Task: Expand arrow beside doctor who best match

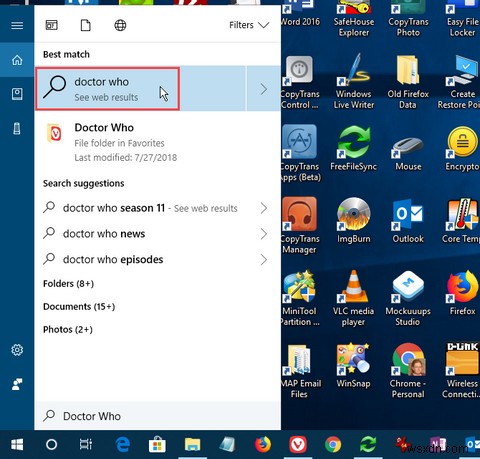Action: 263,89
